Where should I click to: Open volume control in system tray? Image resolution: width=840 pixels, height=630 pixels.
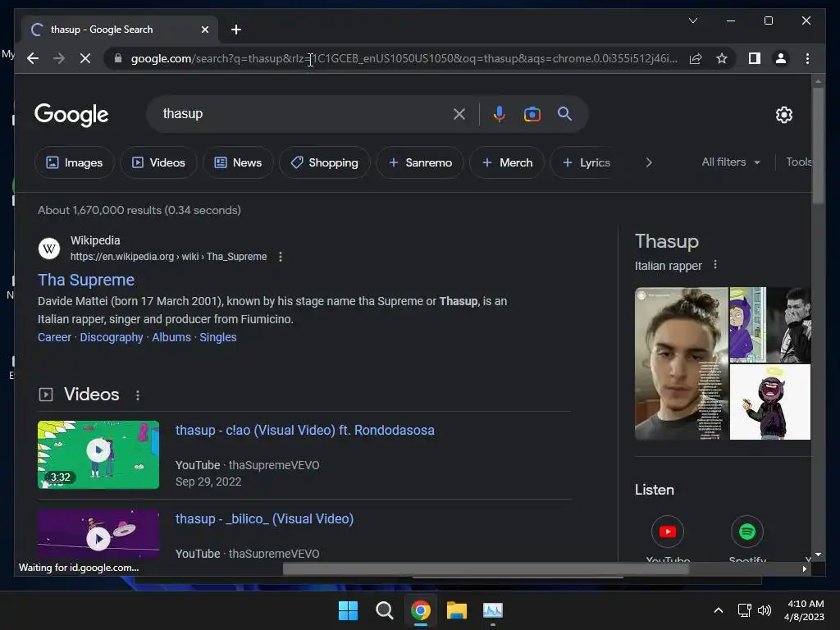(765, 610)
